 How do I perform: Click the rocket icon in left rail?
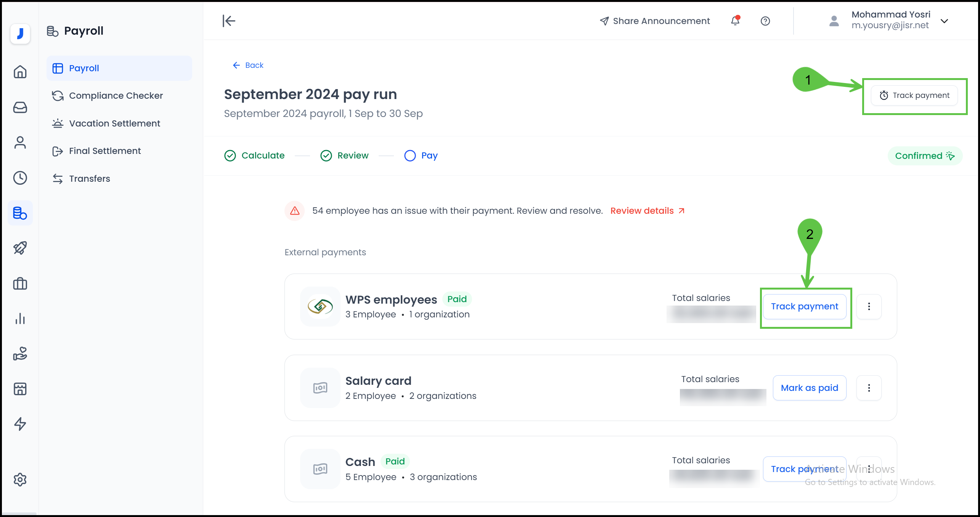(20, 248)
